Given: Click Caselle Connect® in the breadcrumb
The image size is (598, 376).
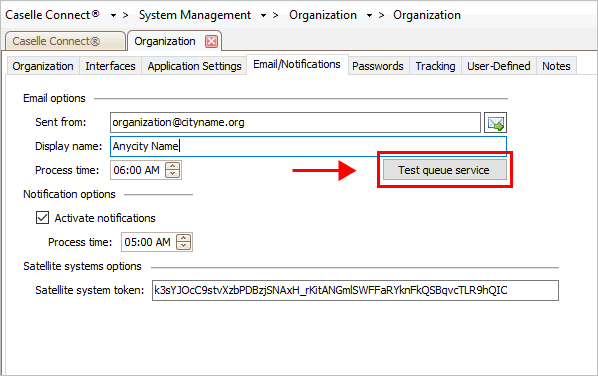Looking at the screenshot, I should click(52, 15).
